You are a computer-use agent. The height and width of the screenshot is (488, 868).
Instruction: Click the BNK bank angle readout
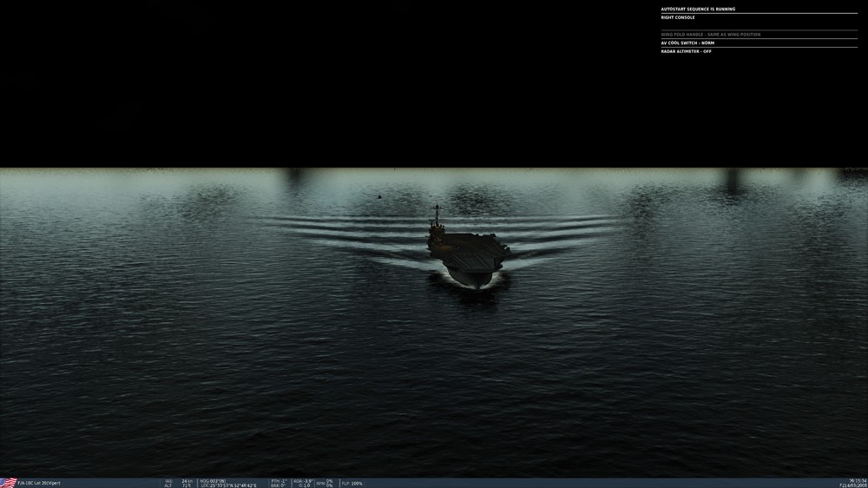(278, 485)
